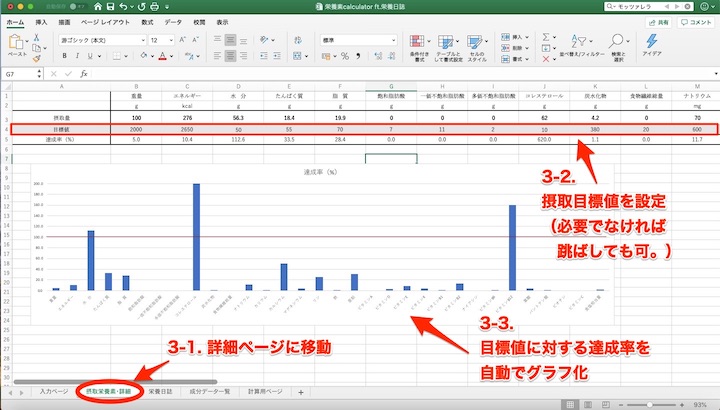Open the ページ レイアウト ribbon tab
Screen dimensions: 720x410
(105, 22)
